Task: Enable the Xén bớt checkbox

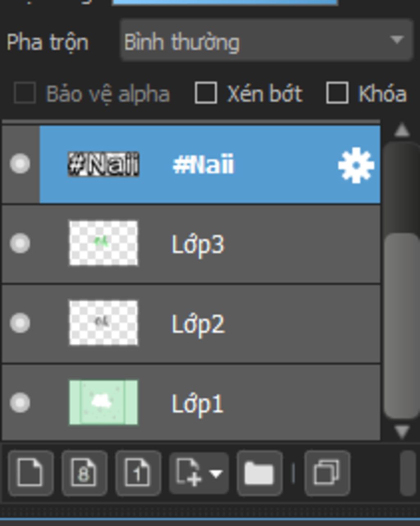Action: [205, 93]
